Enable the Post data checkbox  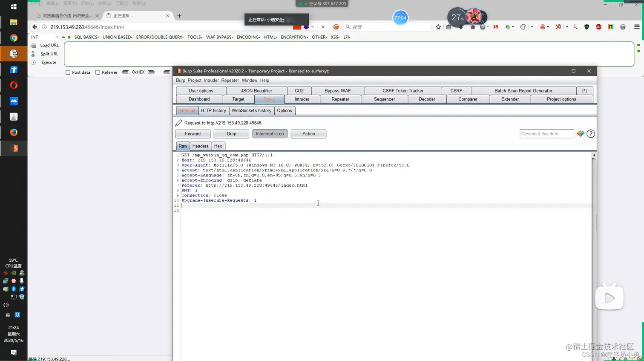(x=68, y=72)
